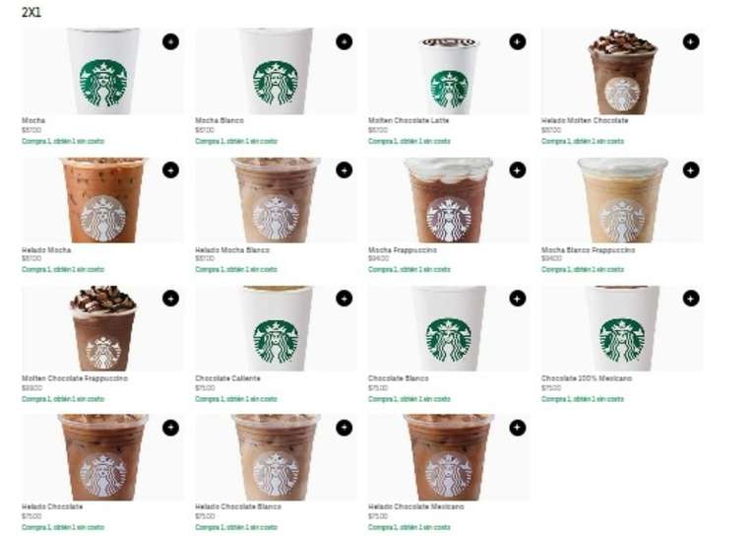Open the Molten Chocolate Latte cup image
The height and width of the screenshot is (536, 756).
pyautogui.click(x=449, y=71)
